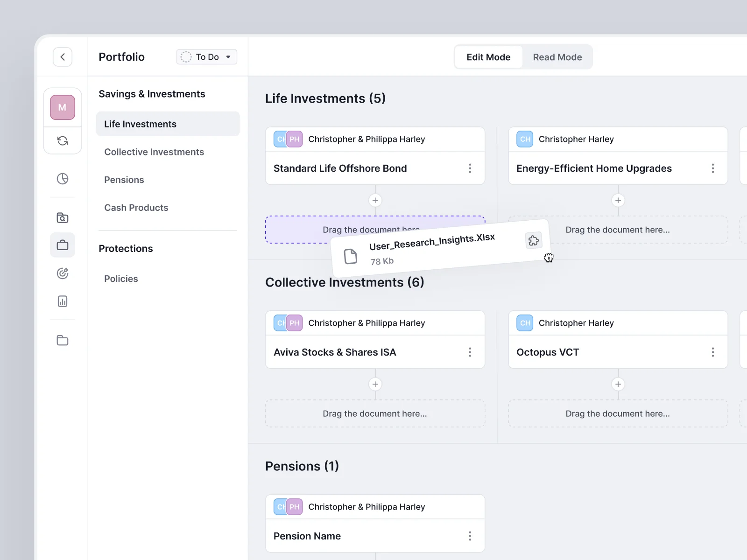Click Collective Investments (6) heading
This screenshot has height=560, width=747.
pos(345,282)
